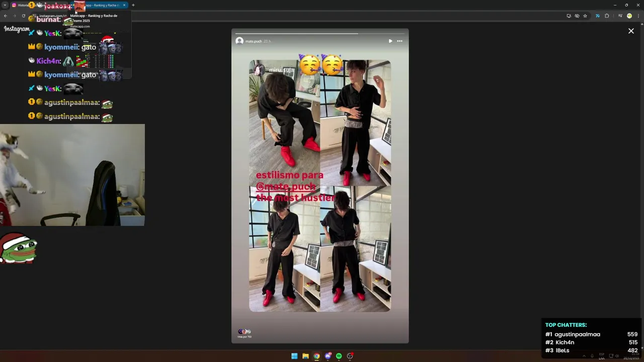
Task: Open the Windows Start menu
Action: (294, 356)
